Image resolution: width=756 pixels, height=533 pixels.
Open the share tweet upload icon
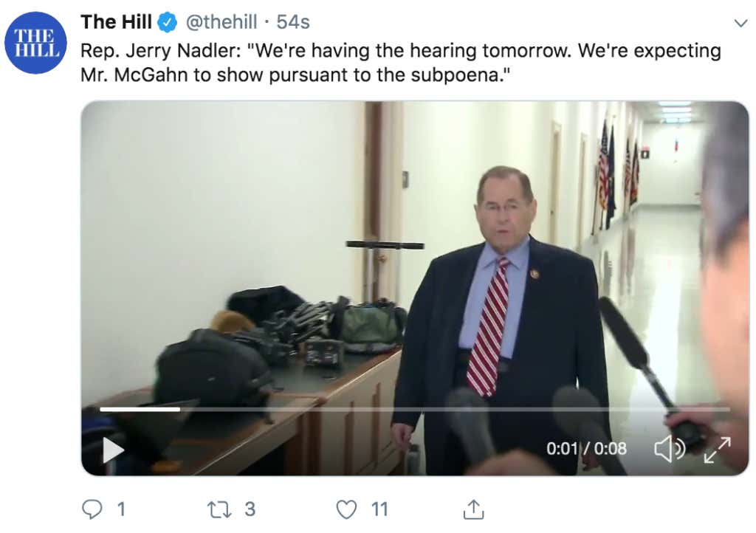(x=473, y=509)
